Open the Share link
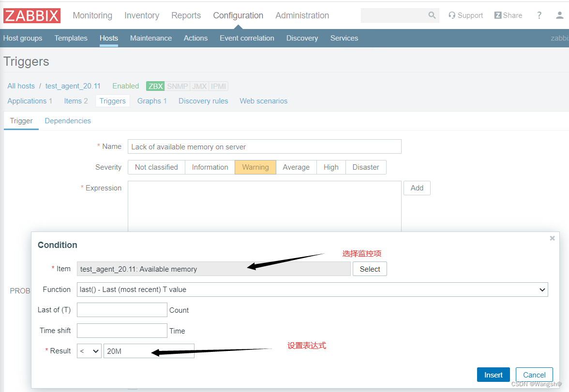The height and width of the screenshot is (392, 569). pos(508,15)
